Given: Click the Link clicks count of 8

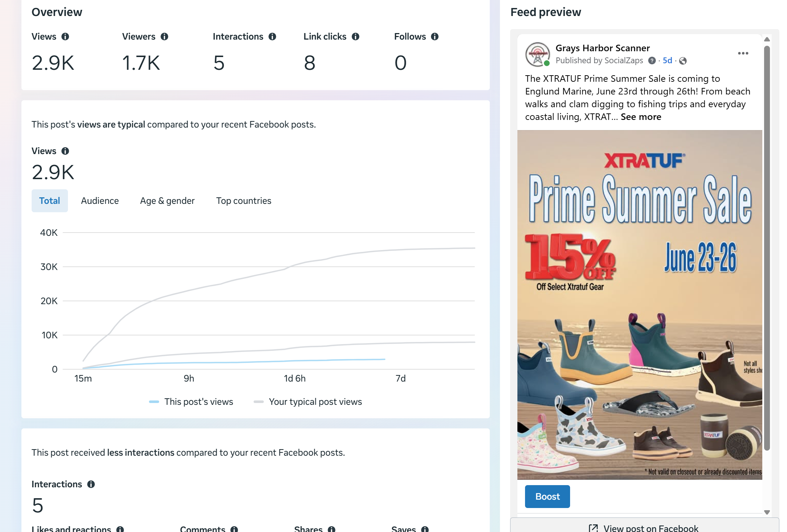Looking at the screenshot, I should (310, 63).
